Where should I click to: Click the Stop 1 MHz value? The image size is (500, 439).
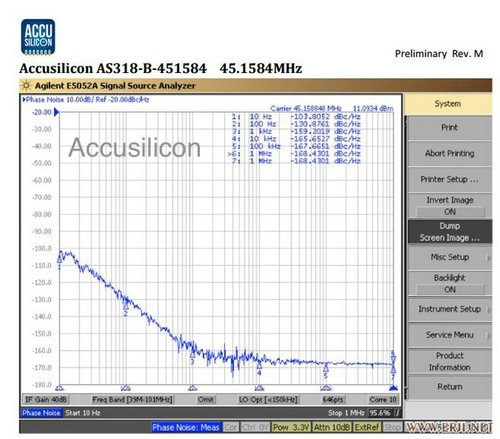point(346,413)
